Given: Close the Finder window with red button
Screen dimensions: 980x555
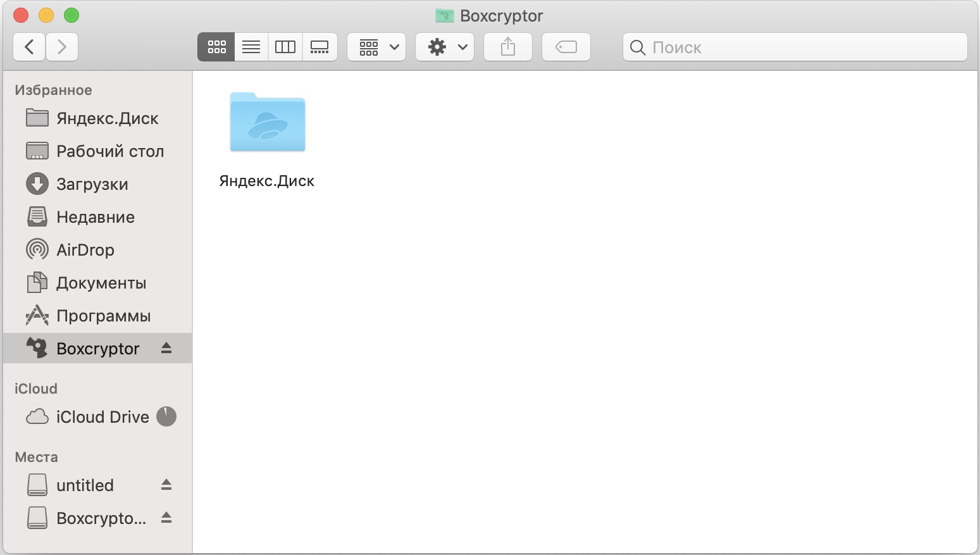Looking at the screenshot, I should click(21, 15).
